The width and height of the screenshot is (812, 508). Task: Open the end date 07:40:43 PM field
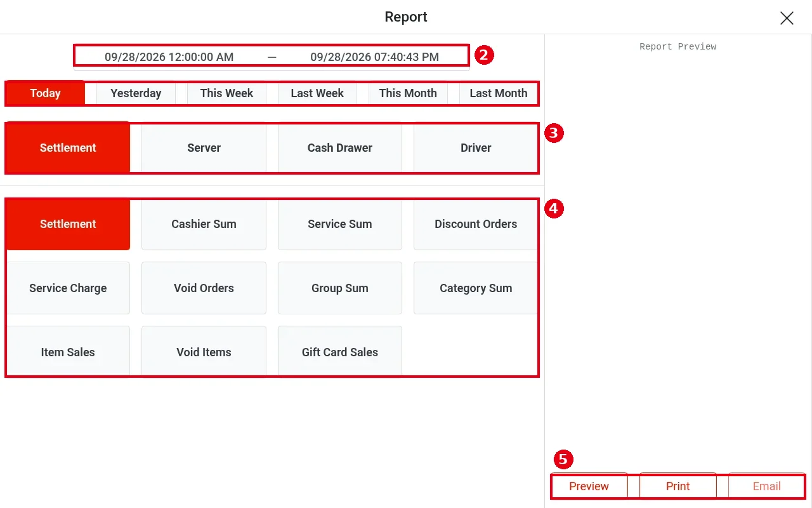coord(374,57)
